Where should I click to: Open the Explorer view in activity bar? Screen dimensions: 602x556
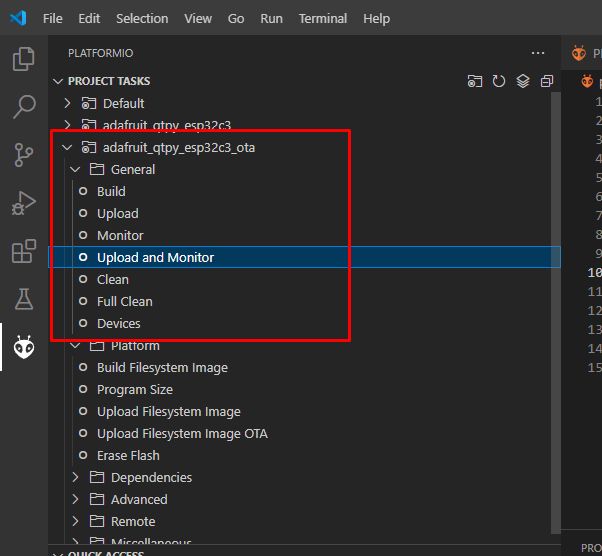tap(23, 59)
